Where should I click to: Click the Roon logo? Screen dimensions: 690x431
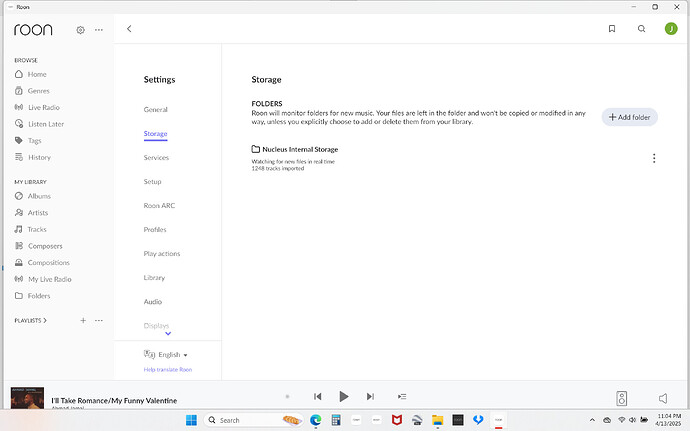[x=33, y=29]
